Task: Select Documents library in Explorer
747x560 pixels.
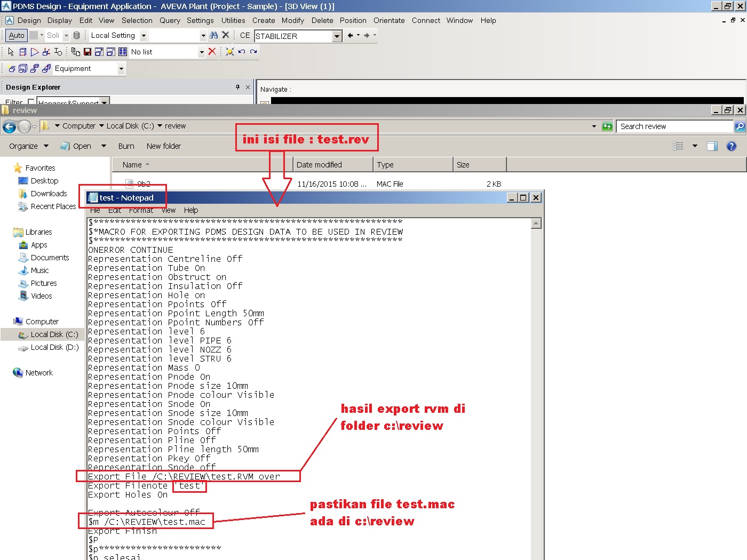Action: [50, 258]
